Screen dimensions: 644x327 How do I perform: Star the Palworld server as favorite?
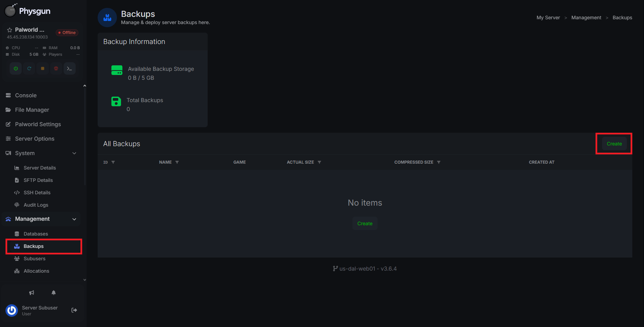coord(10,30)
